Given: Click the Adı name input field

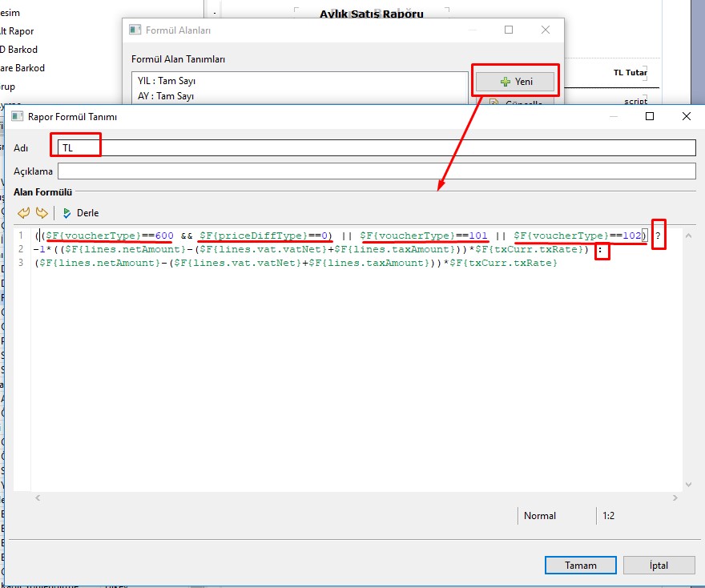Looking at the screenshot, I should (x=377, y=148).
